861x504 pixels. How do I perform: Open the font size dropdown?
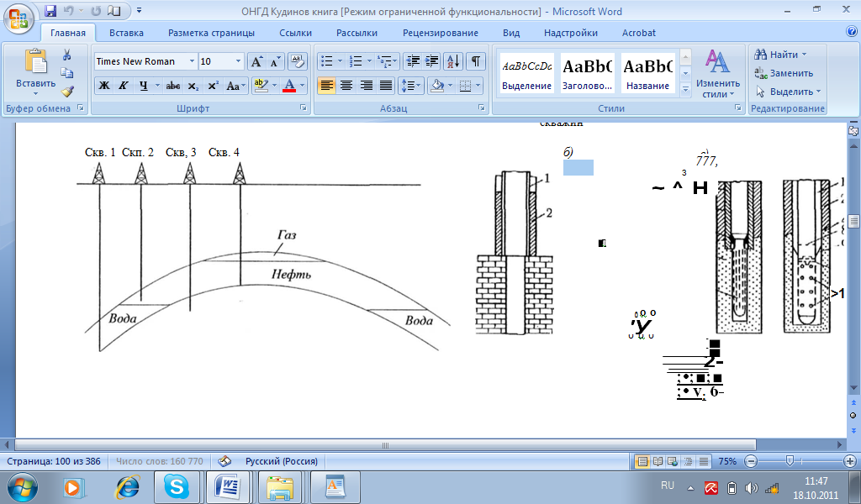pos(238,61)
